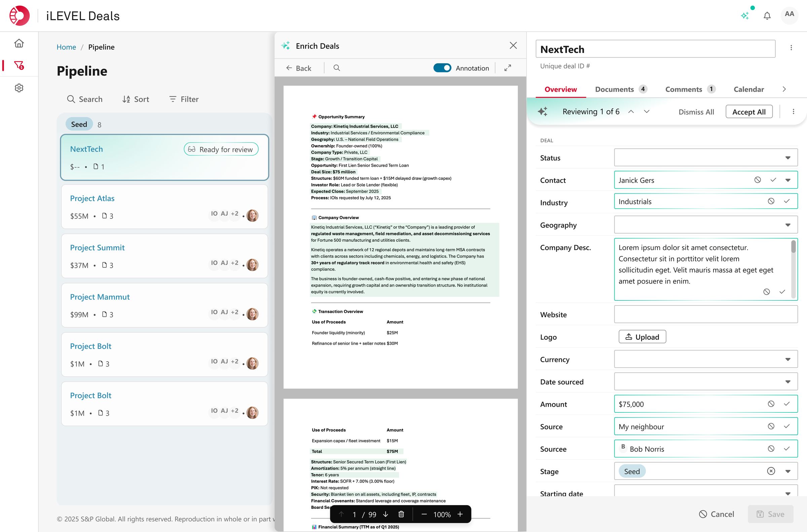Accept the Company Desc. suggestion
Image resolution: width=807 pixels, height=532 pixels.
[x=782, y=292]
